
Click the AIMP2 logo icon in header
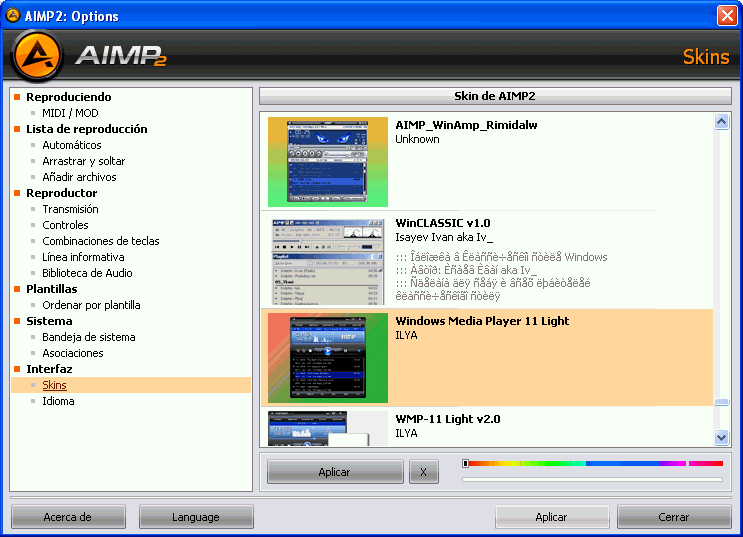(40, 56)
